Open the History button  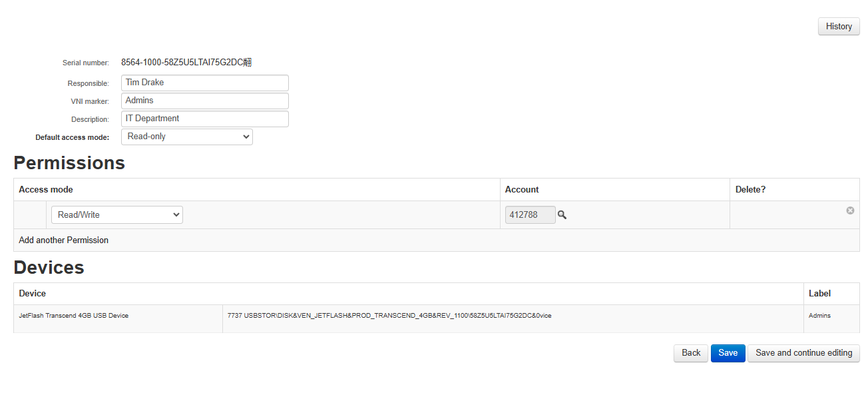pos(838,26)
